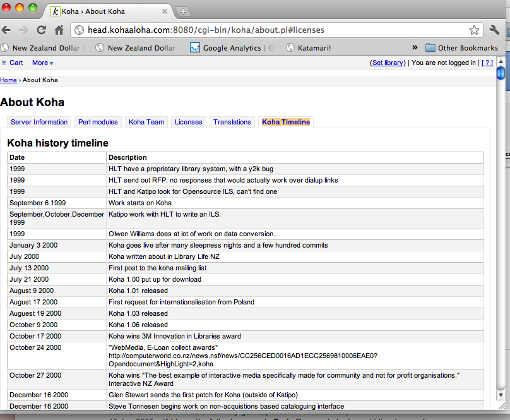Bookmark this page with star icon

(x=474, y=30)
